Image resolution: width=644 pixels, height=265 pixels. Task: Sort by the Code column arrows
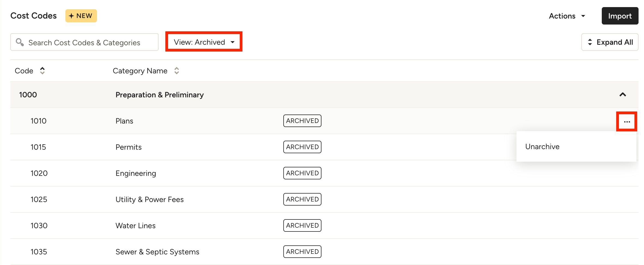click(x=42, y=71)
